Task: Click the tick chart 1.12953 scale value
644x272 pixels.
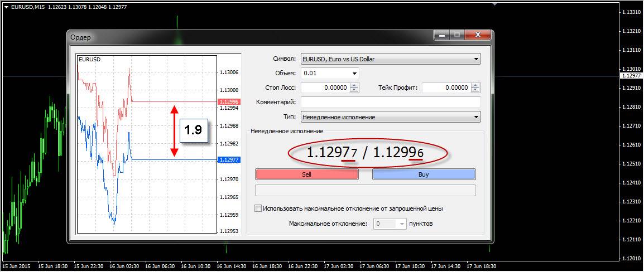Action: [x=229, y=232]
